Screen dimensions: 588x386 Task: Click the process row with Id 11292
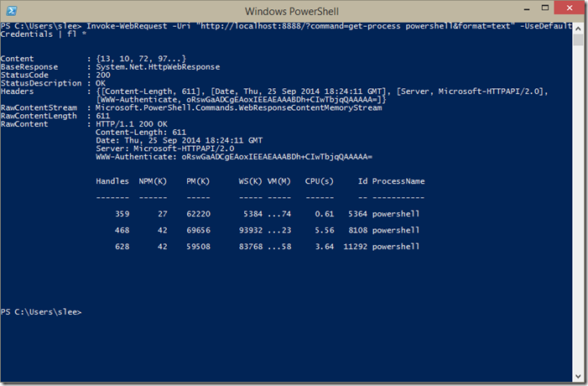click(260, 247)
